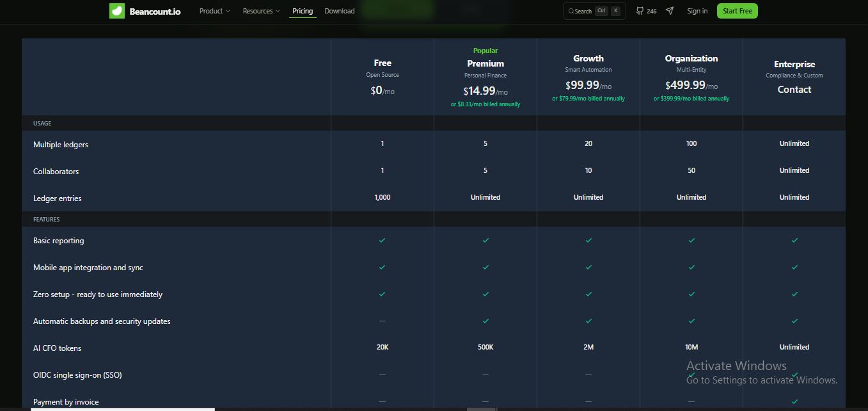Click Multiple ledgers value 100 under Organization
The width and height of the screenshot is (868, 411).
pos(691,143)
